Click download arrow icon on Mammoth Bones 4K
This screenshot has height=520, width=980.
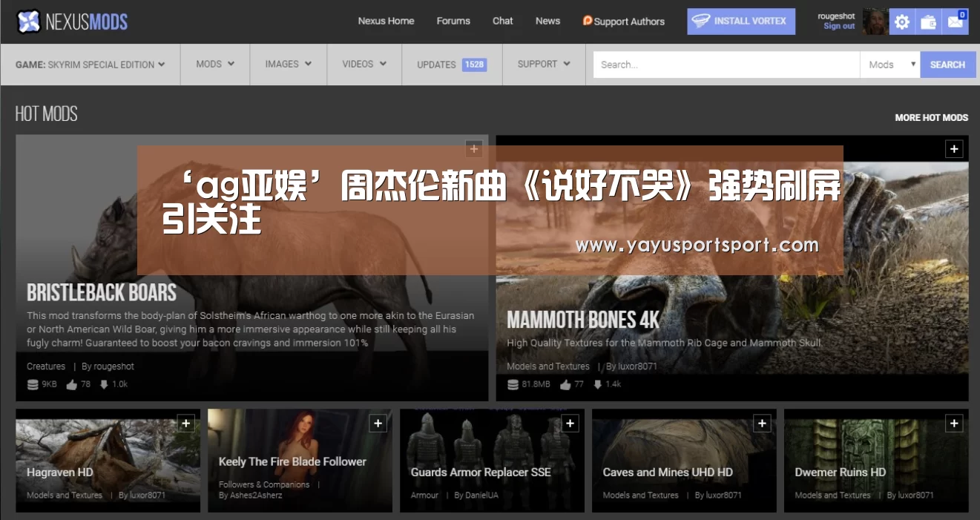pyautogui.click(x=597, y=384)
